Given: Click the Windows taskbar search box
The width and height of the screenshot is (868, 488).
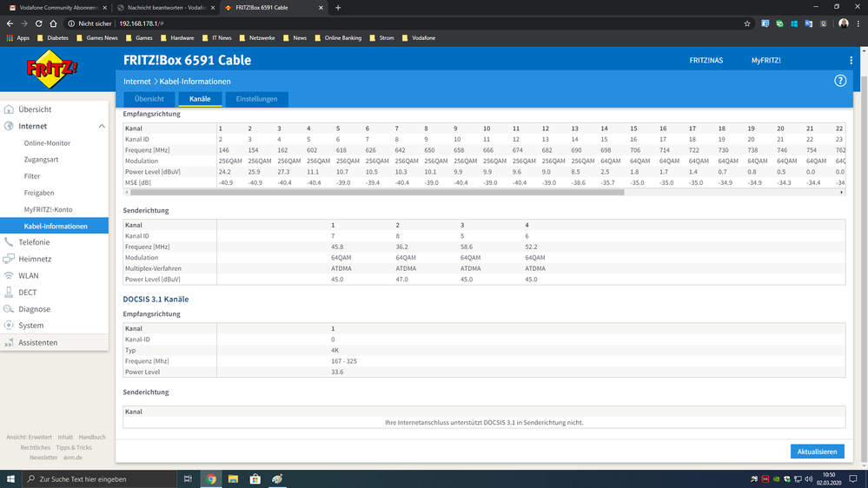Looking at the screenshot, I should pyautogui.click(x=100, y=479).
